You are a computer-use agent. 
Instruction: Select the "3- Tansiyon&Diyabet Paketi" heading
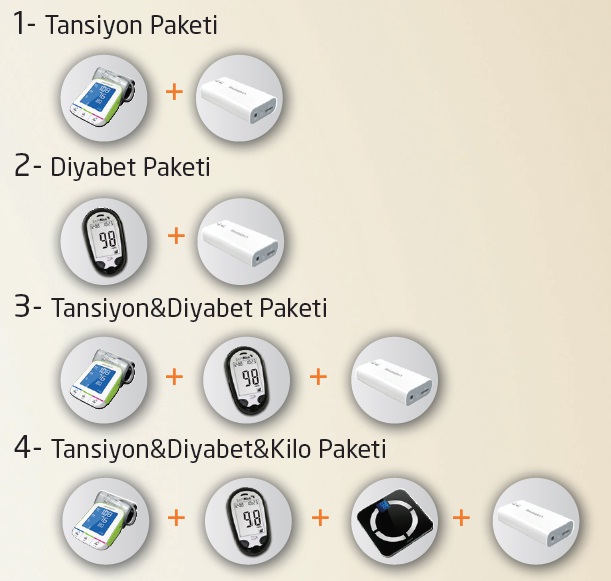coord(171,307)
